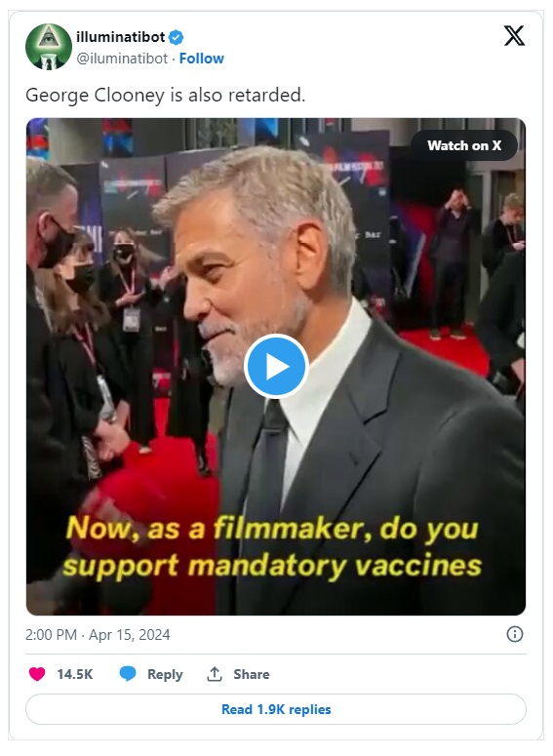Image resolution: width=553 pixels, height=756 pixels.
Task: Click the video thumbnail on the yellow subtitle
Action: coord(273,546)
